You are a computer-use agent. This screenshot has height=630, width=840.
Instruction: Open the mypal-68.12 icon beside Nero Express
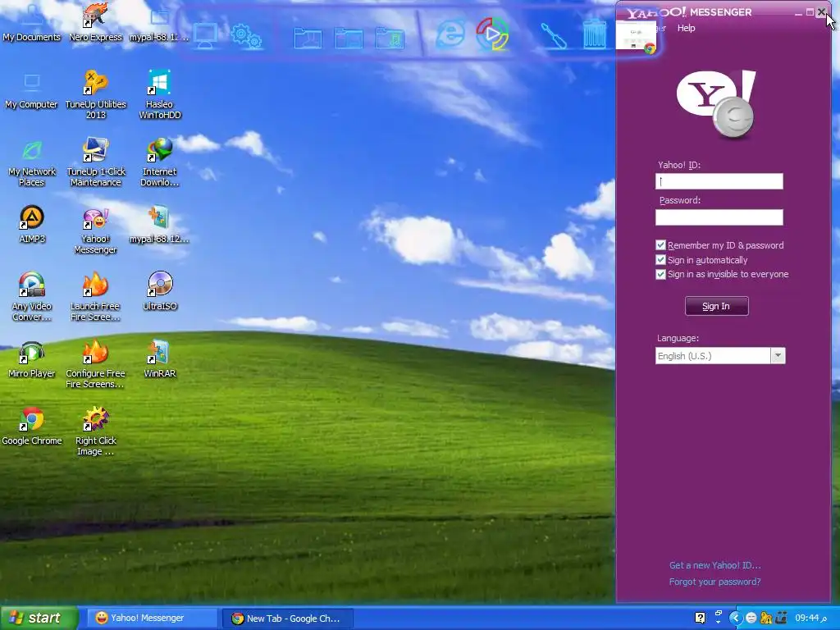coord(159,24)
